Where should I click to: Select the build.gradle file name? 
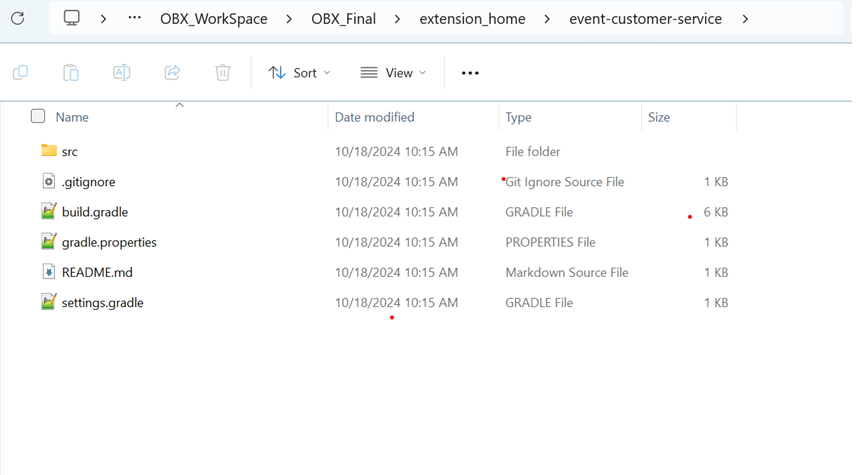coord(95,212)
